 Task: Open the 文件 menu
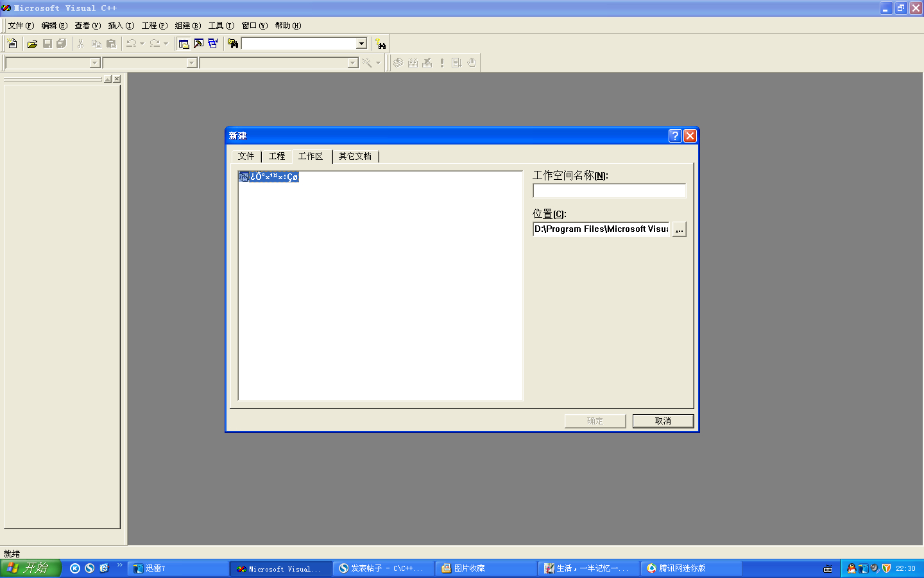21,26
